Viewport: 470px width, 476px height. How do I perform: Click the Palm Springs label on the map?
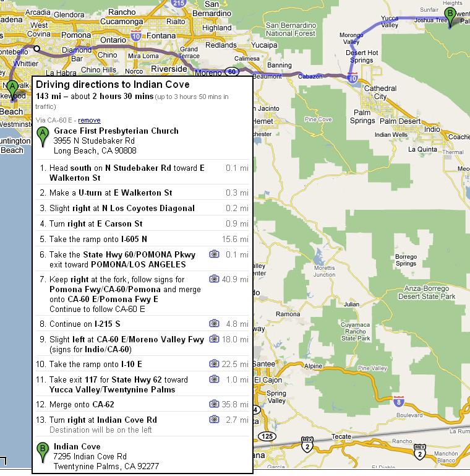362,116
